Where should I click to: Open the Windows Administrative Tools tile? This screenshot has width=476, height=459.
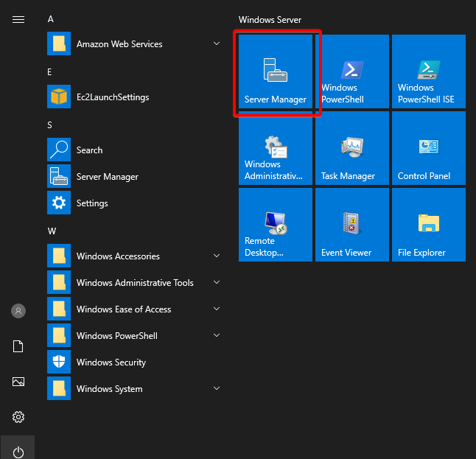click(x=276, y=148)
